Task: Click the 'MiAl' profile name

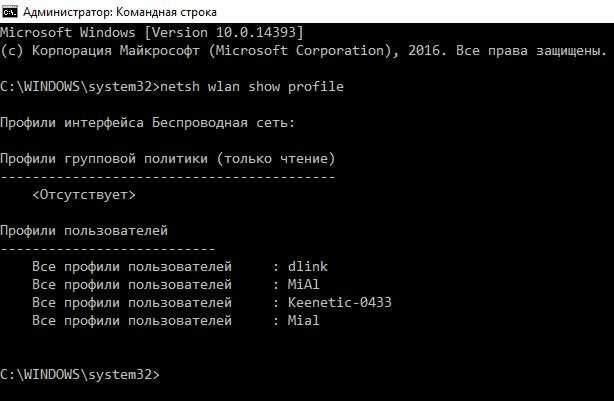Action: pyautogui.click(x=303, y=285)
